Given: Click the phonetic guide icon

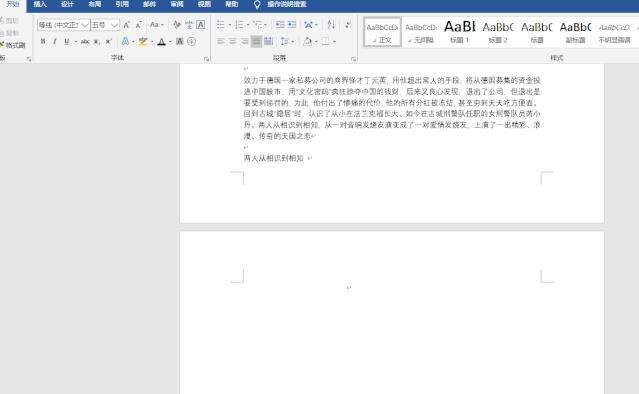Looking at the screenshot, I should pos(189,25).
